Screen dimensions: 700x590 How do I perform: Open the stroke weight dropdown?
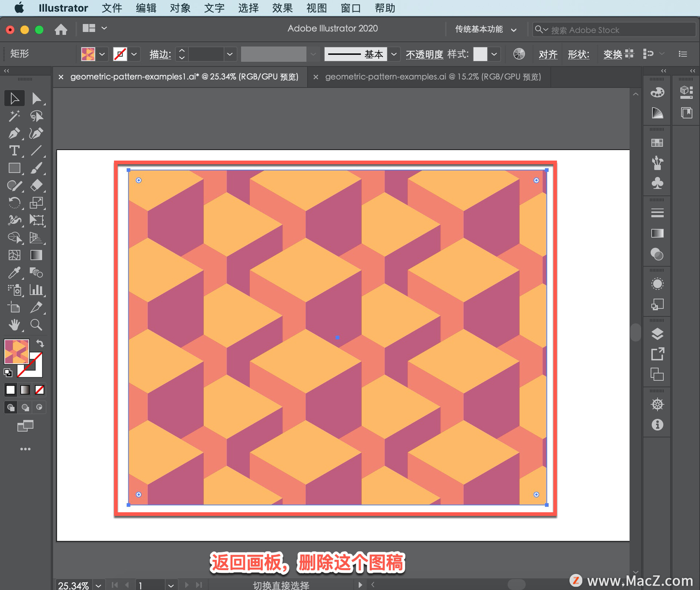(230, 54)
